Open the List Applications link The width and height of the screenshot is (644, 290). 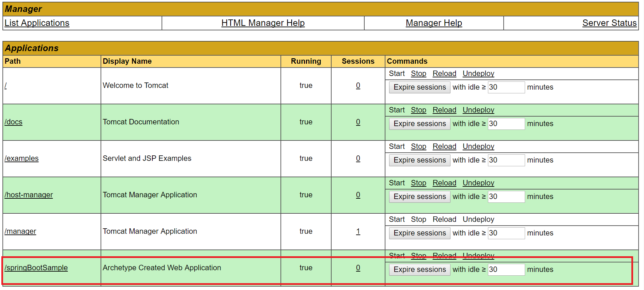37,23
